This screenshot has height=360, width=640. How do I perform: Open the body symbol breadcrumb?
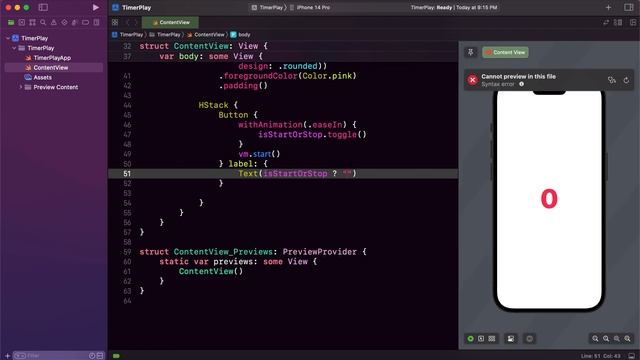coord(240,35)
